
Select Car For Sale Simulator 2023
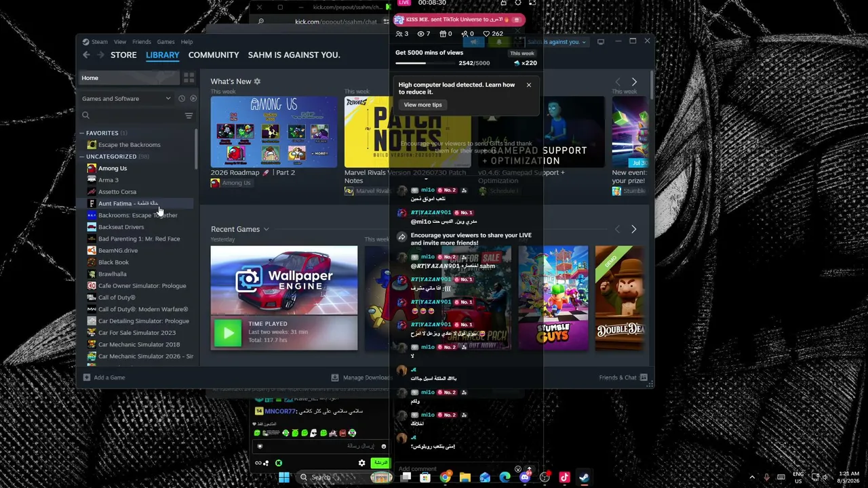coord(137,333)
